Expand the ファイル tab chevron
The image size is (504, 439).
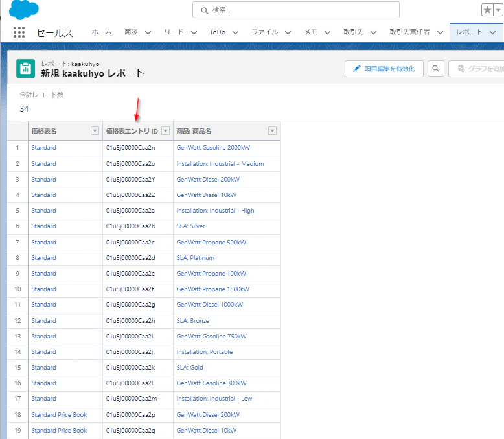click(288, 32)
